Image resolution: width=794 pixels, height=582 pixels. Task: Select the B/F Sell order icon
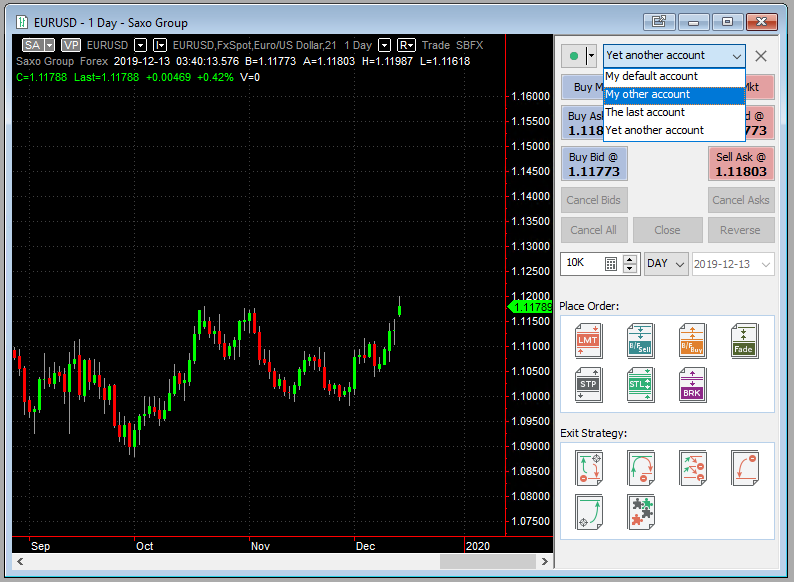pyautogui.click(x=641, y=341)
